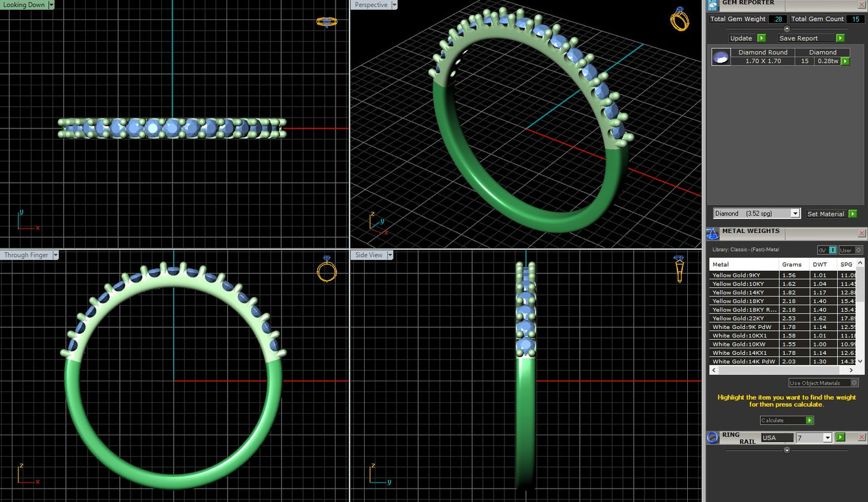Click the Metal Weights panel icon

point(712,234)
